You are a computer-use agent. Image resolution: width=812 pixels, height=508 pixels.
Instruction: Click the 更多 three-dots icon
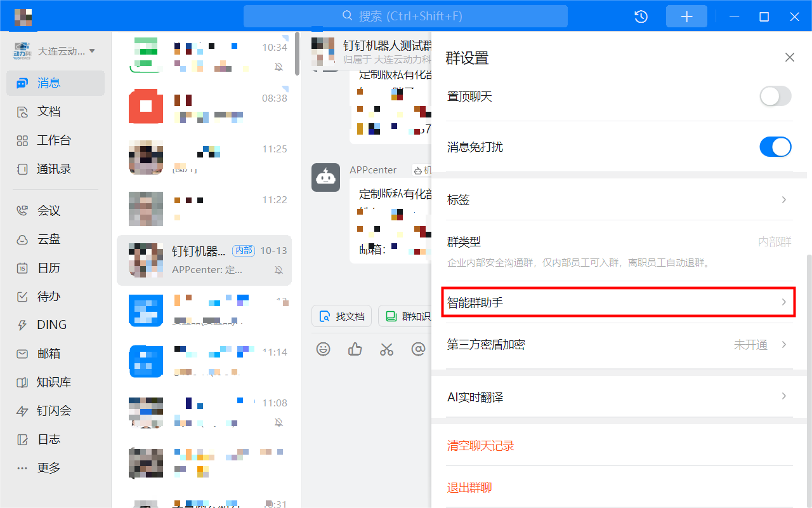tap(22, 468)
